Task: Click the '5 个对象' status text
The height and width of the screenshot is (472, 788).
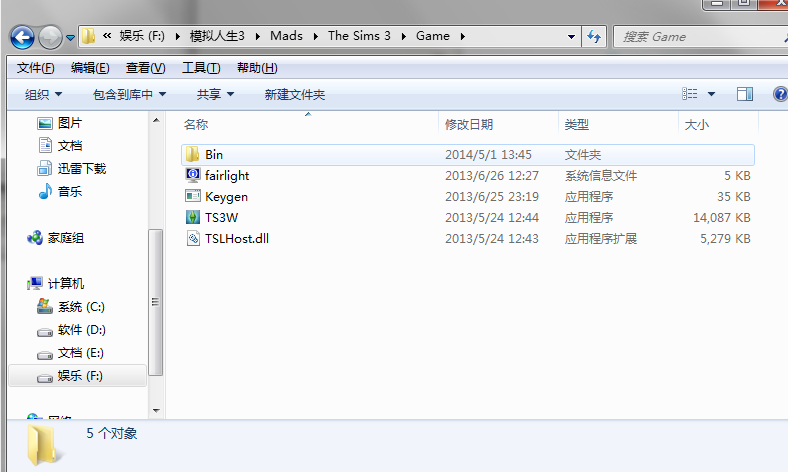Action: coord(112,433)
